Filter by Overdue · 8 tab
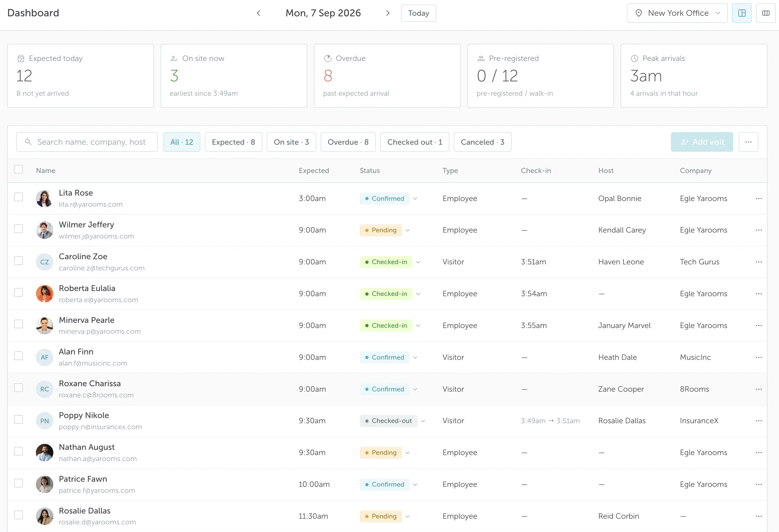 click(348, 142)
